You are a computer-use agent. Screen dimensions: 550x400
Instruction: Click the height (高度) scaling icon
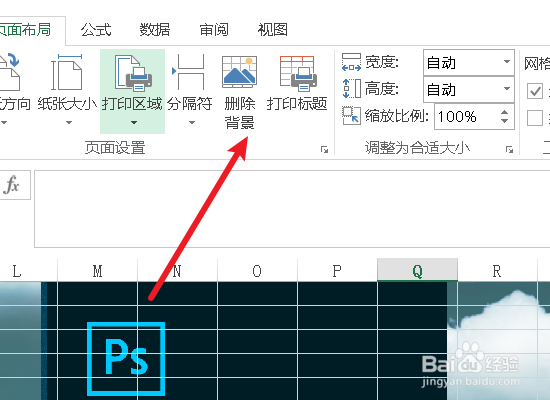pos(351,88)
